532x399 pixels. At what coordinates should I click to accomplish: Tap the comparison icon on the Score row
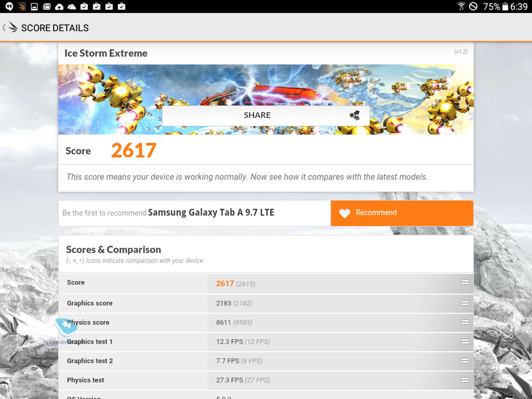(x=465, y=283)
